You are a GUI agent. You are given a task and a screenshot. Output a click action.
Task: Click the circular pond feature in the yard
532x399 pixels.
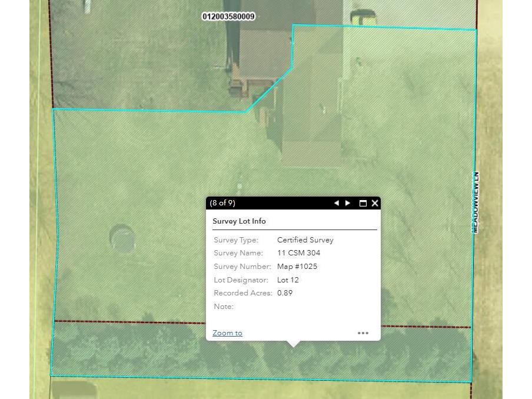tap(122, 237)
